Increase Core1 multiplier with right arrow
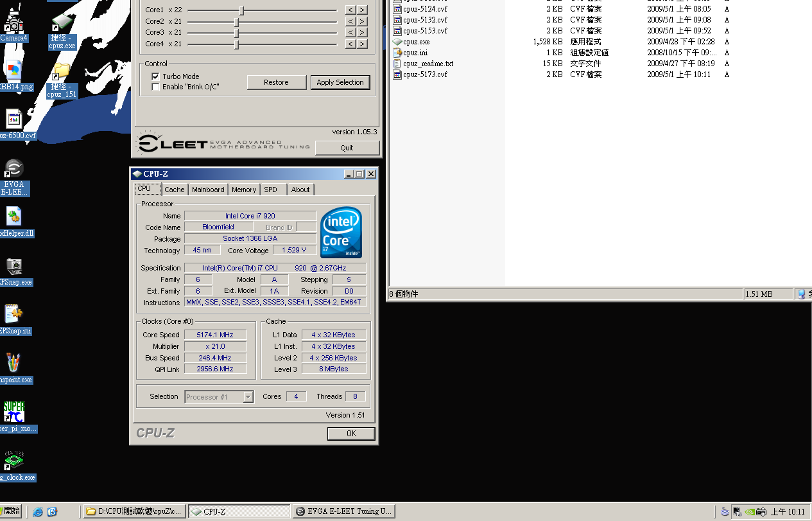Viewport: 812px width, 521px height. pyautogui.click(x=362, y=10)
